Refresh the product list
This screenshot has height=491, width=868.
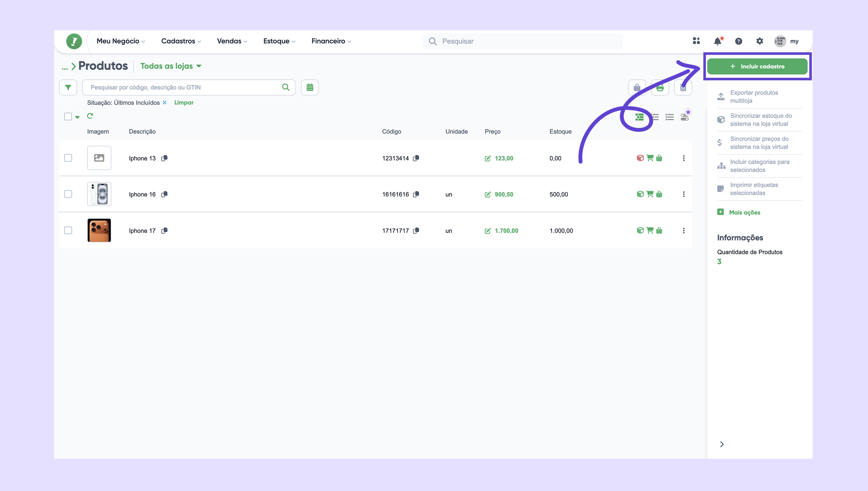click(90, 116)
